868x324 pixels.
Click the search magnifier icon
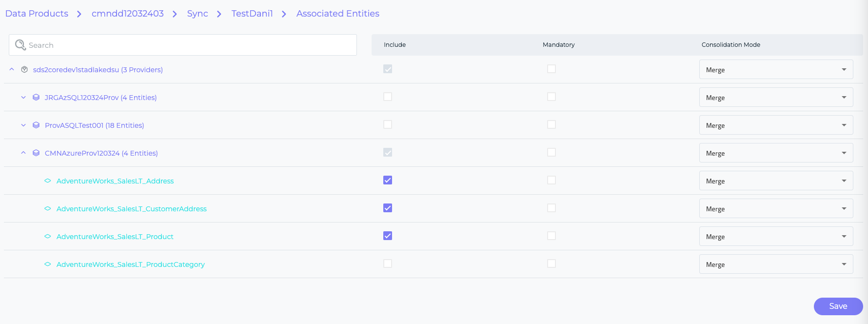click(20, 45)
